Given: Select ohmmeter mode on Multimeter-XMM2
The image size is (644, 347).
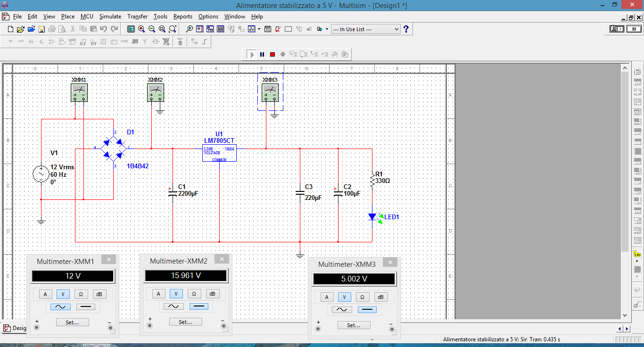Looking at the screenshot, I should (194, 294).
